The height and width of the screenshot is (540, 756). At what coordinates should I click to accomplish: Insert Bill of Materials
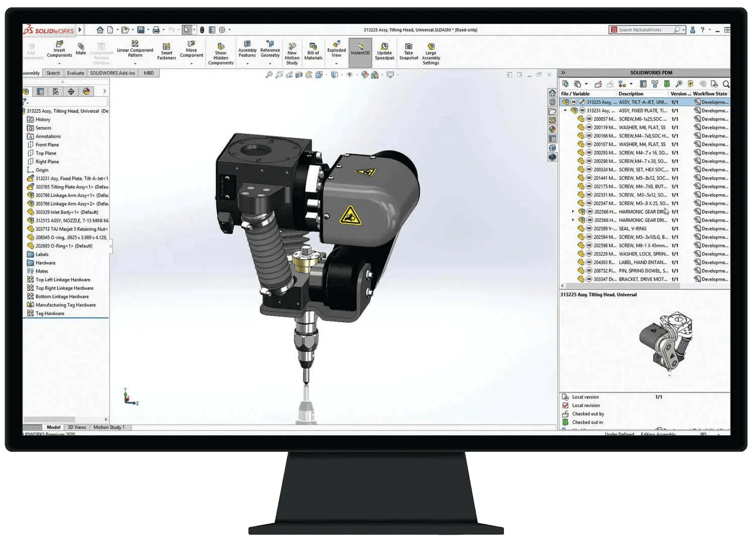click(x=313, y=51)
